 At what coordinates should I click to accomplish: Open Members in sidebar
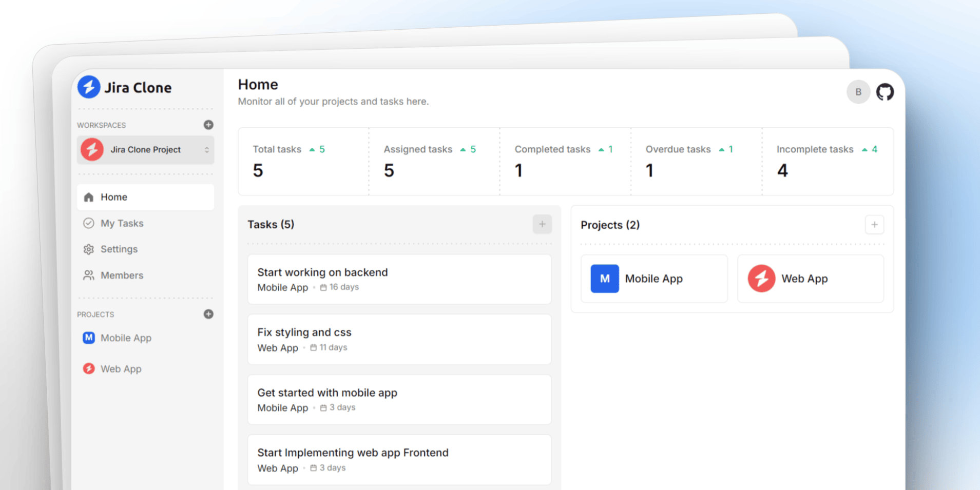click(x=146, y=276)
